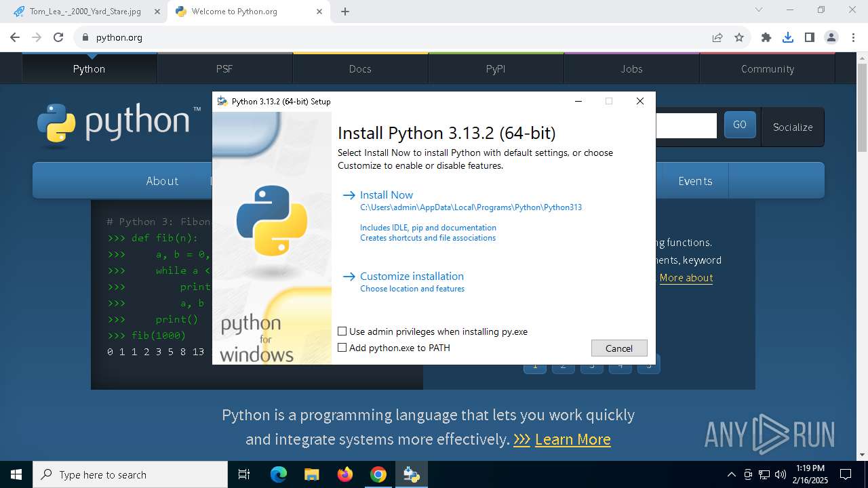Open the Jobs tab

[x=631, y=68]
